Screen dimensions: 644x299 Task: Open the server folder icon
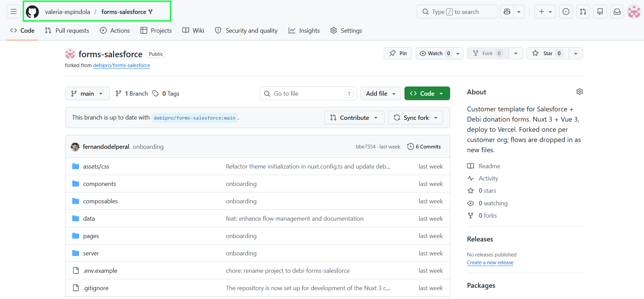point(76,253)
